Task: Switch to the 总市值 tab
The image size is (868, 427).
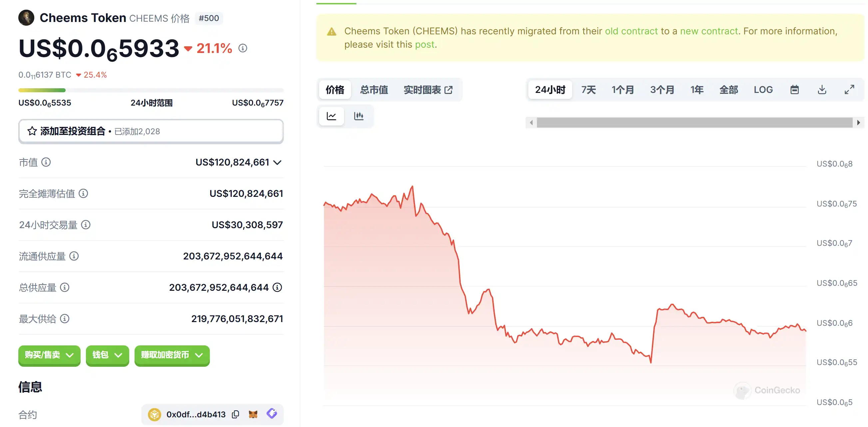Action: click(374, 90)
